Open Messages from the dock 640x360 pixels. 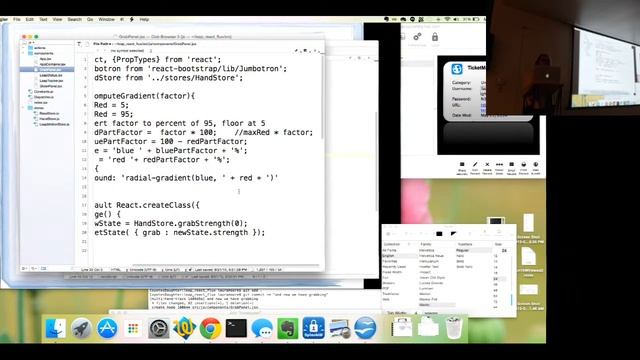[262, 329]
